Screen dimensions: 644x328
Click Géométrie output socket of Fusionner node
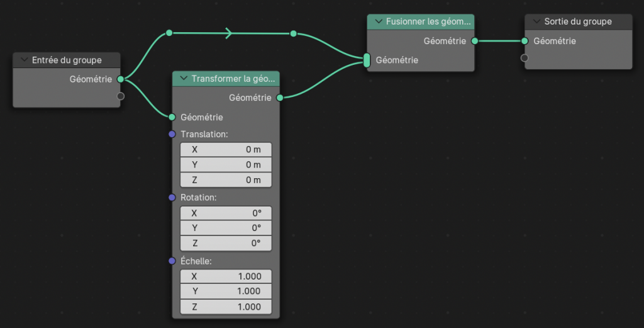(x=474, y=41)
